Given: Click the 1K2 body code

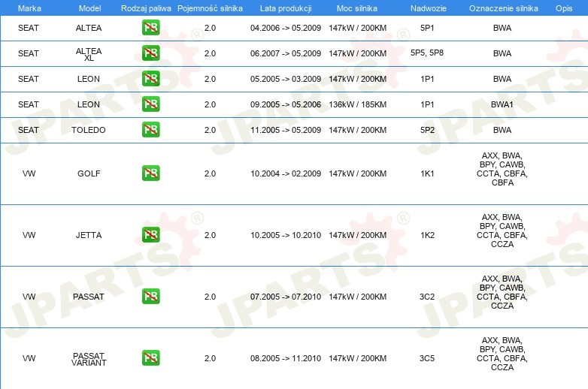Looking at the screenshot, I should [x=427, y=235].
